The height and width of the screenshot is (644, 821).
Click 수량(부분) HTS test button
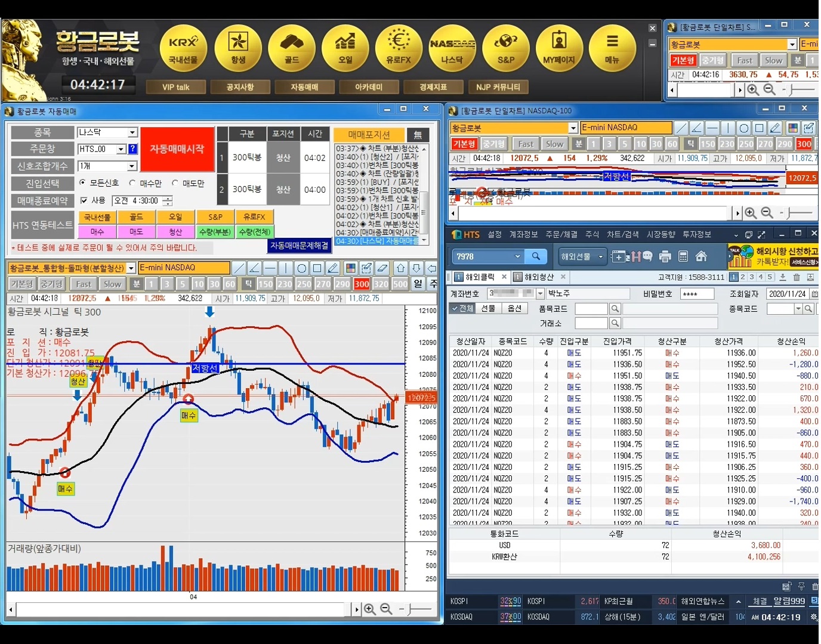[215, 231]
